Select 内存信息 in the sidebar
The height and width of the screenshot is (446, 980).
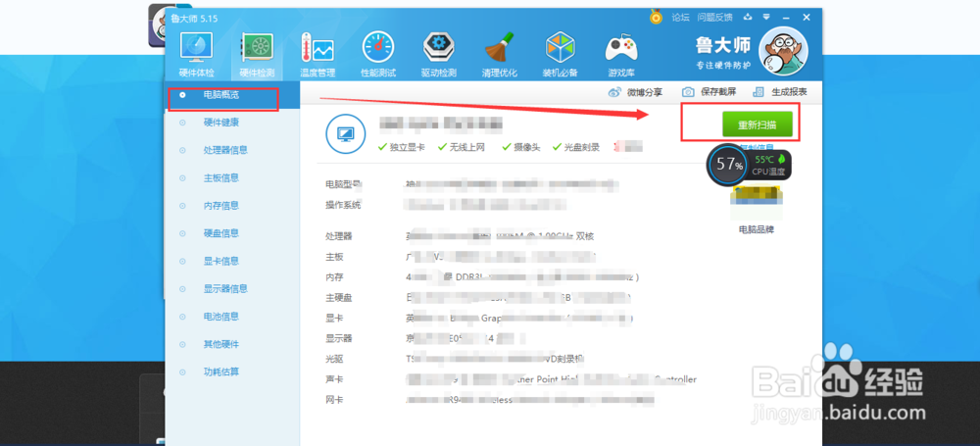tap(221, 205)
